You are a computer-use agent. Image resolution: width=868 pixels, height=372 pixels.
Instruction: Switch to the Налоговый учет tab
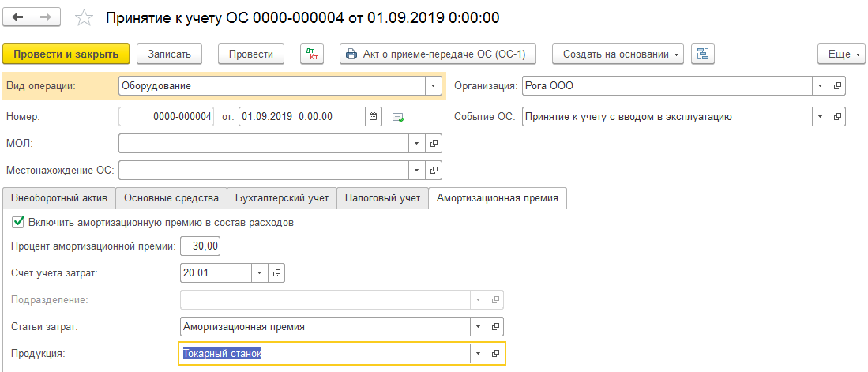tap(382, 198)
